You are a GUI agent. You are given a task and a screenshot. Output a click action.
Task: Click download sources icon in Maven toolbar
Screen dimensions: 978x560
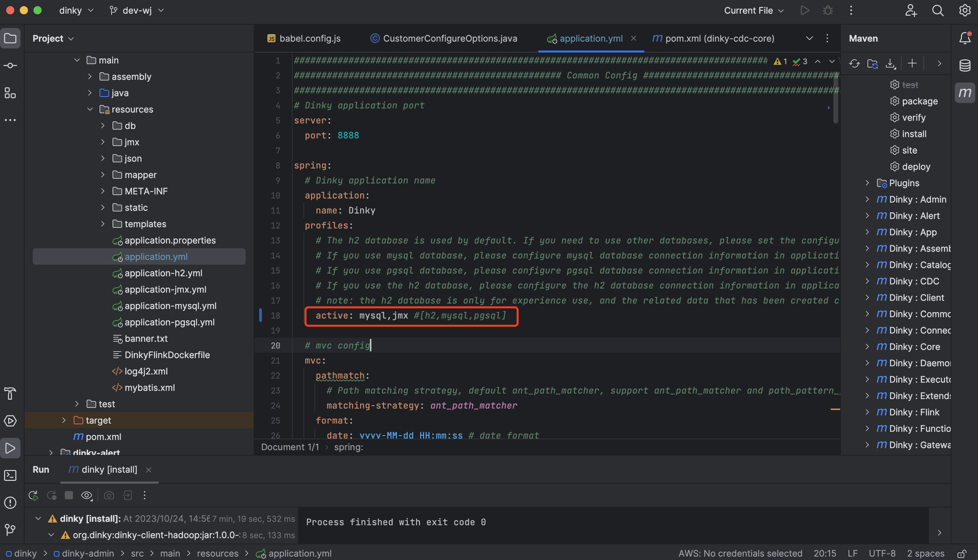890,63
